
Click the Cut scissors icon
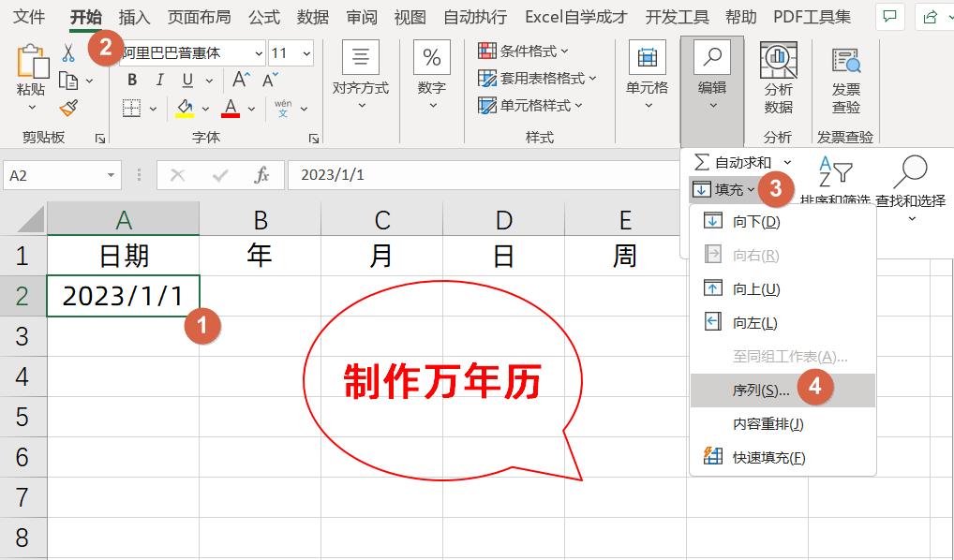tap(67, 52)
